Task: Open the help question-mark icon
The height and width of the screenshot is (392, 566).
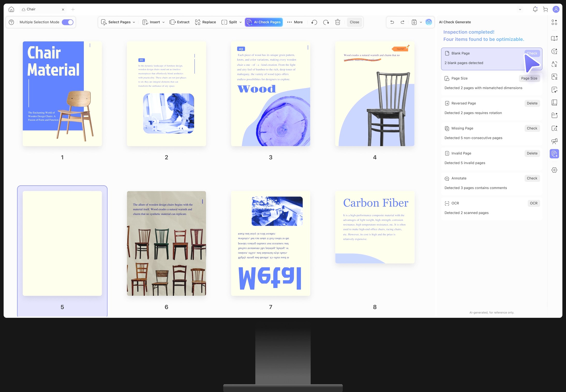Action: click(x=11, y=22)
